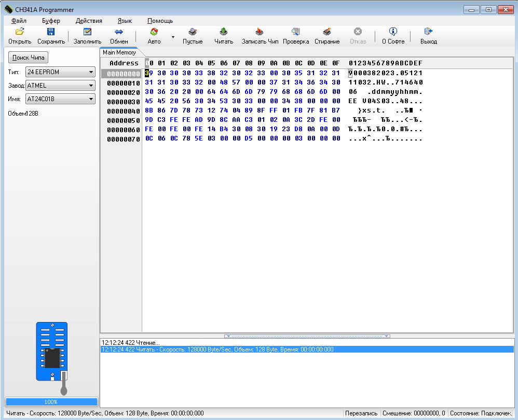The image size is (518, 420).
Task: Click the Читать (Read chip) icon
Action: (x=224, y=32)
